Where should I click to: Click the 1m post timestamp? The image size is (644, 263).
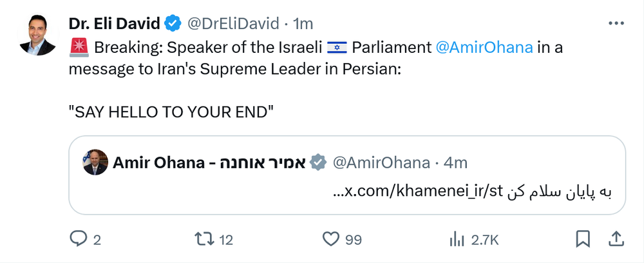tap(303, 24)
